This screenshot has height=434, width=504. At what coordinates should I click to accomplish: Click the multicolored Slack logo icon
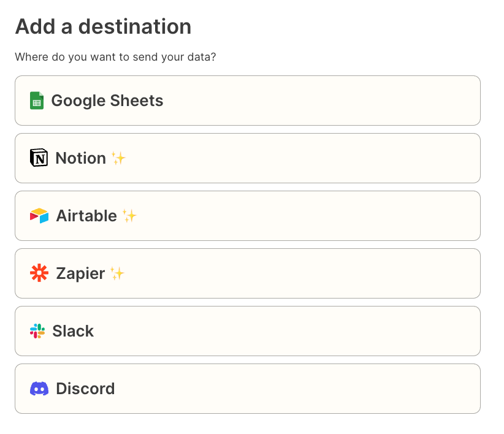(x=37, y=331)
